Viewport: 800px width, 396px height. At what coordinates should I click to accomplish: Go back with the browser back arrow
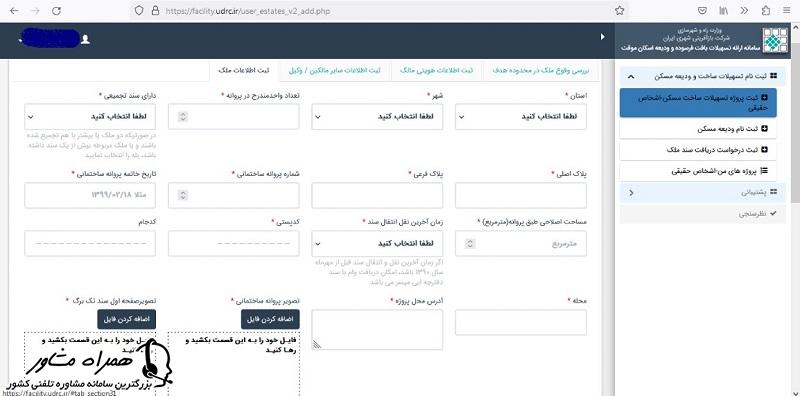[14, 11]
